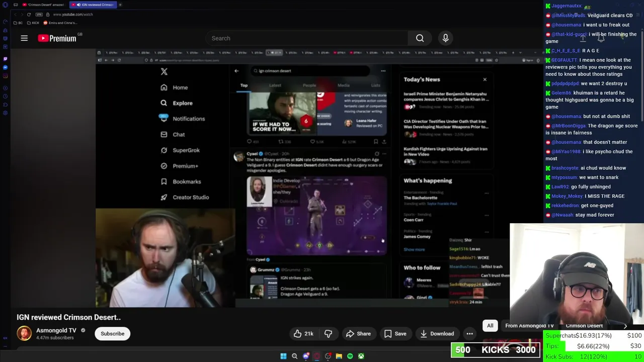
Task: Click the Tips $6.66 overlay row
Action: pyautogui.click(x=594, y=346)
